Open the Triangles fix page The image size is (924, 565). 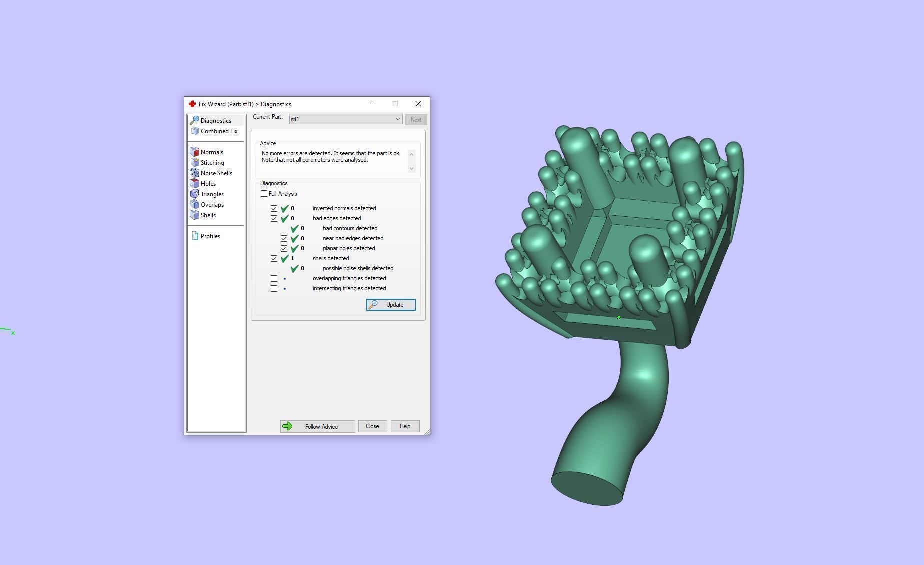coord(212,194)
